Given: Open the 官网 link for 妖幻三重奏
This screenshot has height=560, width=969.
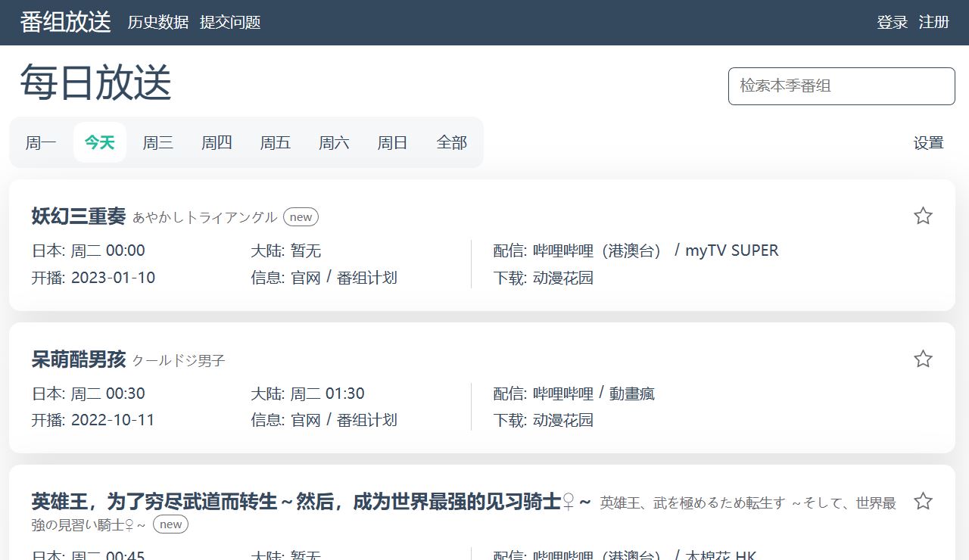Looking at the screenshot, I should 306,278.
